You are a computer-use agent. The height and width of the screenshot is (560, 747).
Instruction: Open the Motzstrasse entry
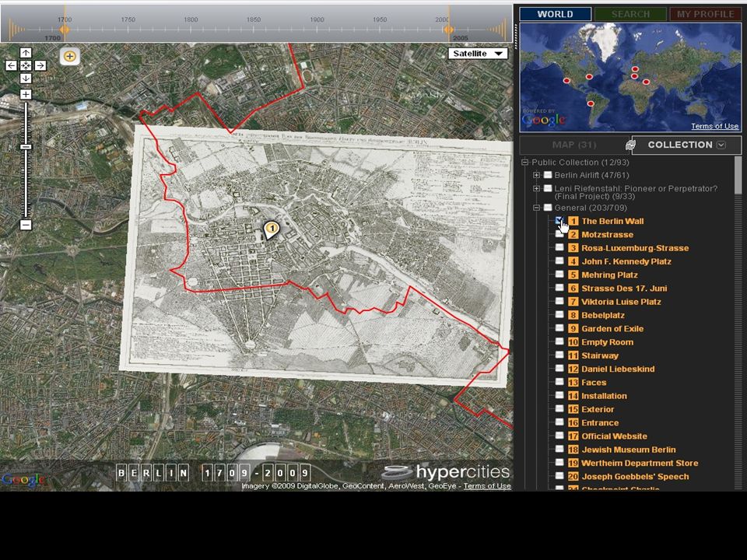607,235
